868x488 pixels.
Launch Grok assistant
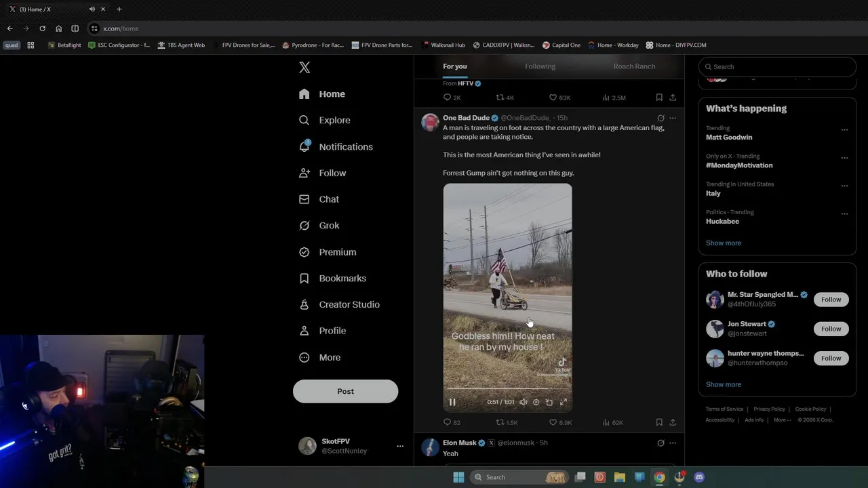(x=319, y=226)
